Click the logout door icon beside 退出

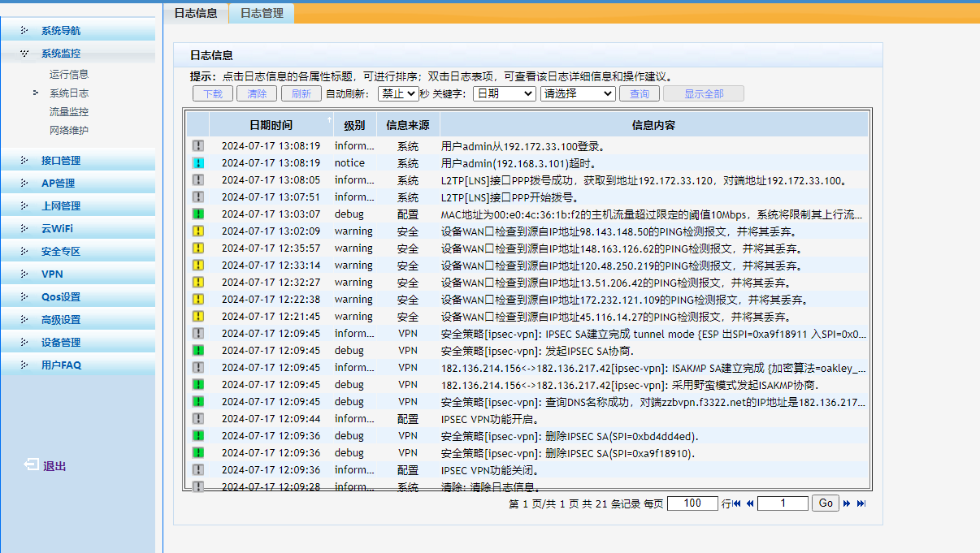point(31,465)
